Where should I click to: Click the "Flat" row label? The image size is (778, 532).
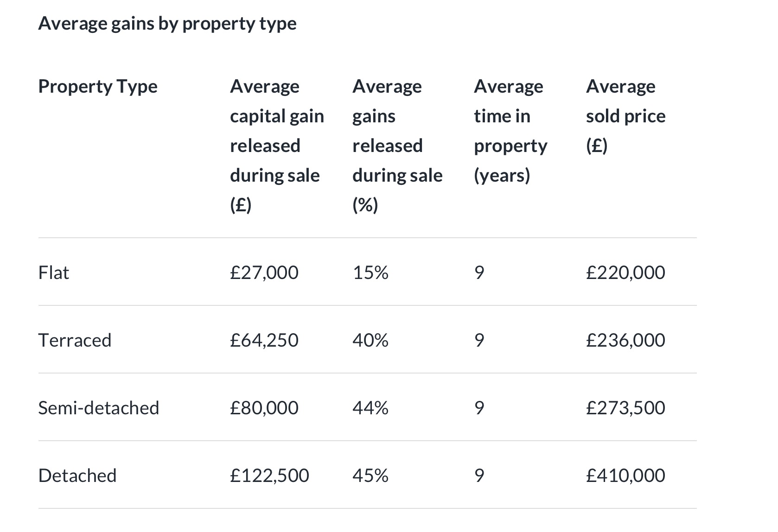coord(54,272)
